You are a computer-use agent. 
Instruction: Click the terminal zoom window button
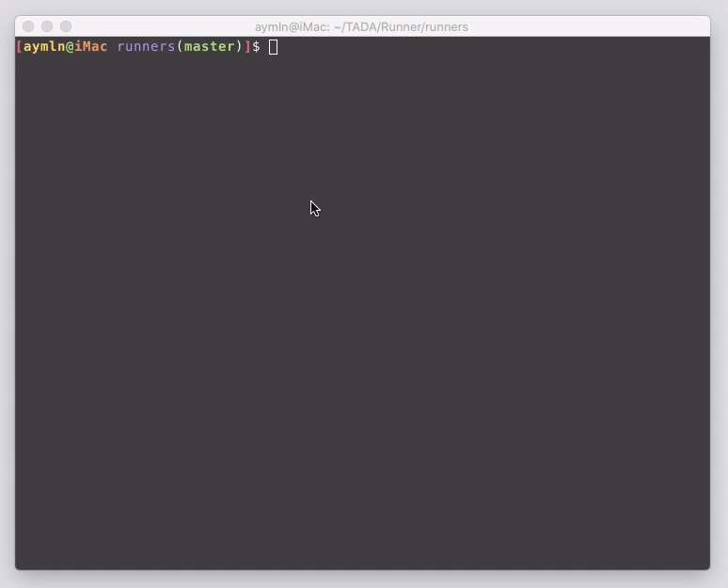coord(66,26)
